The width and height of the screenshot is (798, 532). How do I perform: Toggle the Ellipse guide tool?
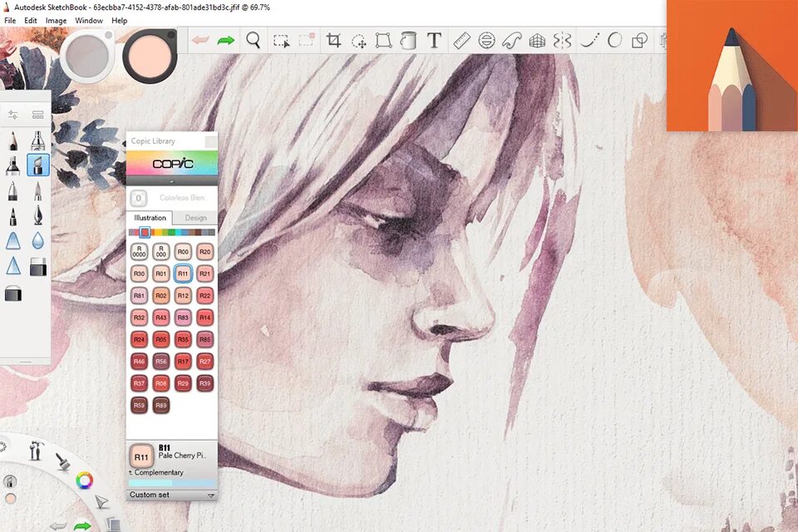pyautogui.click(x=486, y=40)
